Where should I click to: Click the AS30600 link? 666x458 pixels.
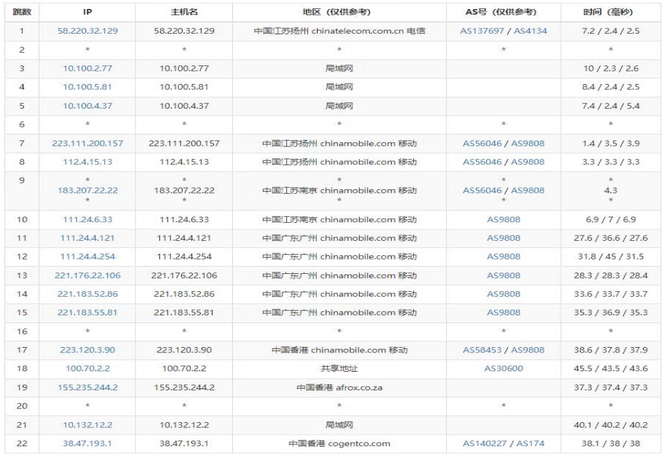(x=503, y=369)
